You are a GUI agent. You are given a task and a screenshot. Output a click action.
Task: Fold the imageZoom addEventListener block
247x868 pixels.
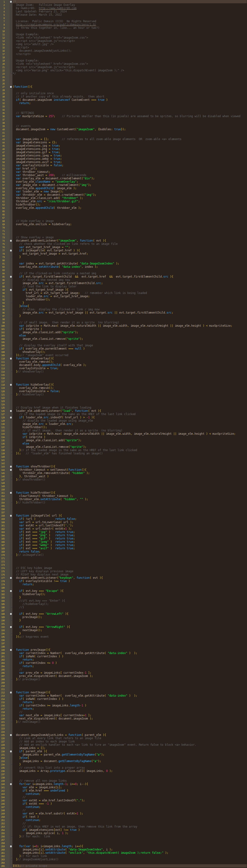[x=11, y=241]
